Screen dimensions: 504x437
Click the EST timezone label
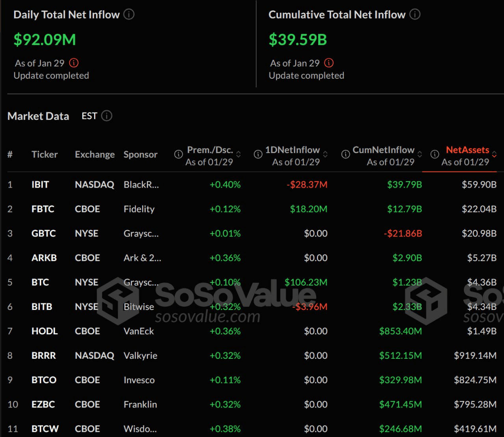pyautogui.click(x=89, y=116)
